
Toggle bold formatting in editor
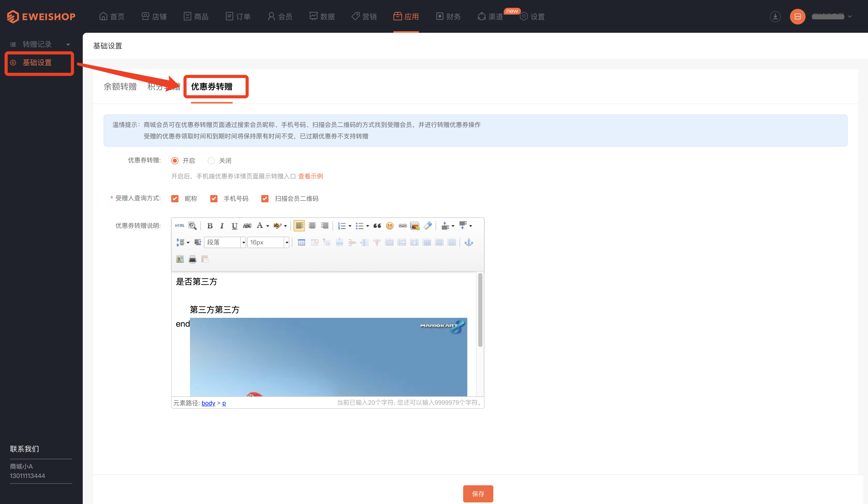[210, 226]
